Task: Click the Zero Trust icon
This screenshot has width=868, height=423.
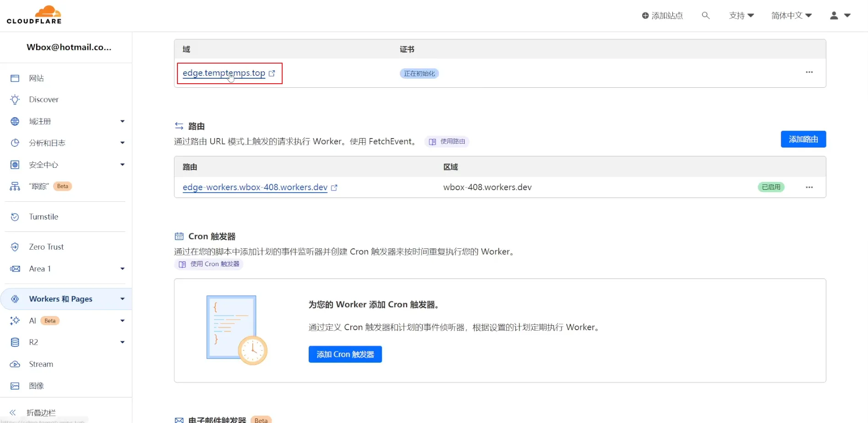Action: click(x=15, y=247)
